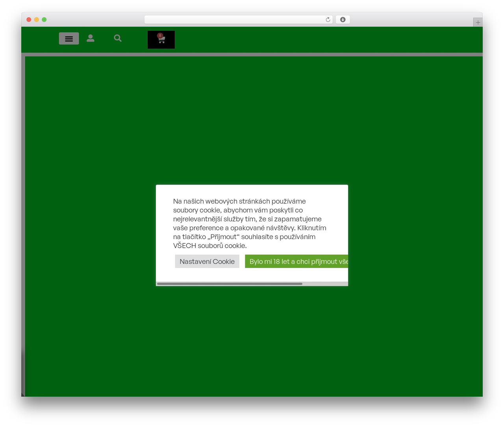Maximize the window with green button
Screen dimensions: 504x427
44,20
